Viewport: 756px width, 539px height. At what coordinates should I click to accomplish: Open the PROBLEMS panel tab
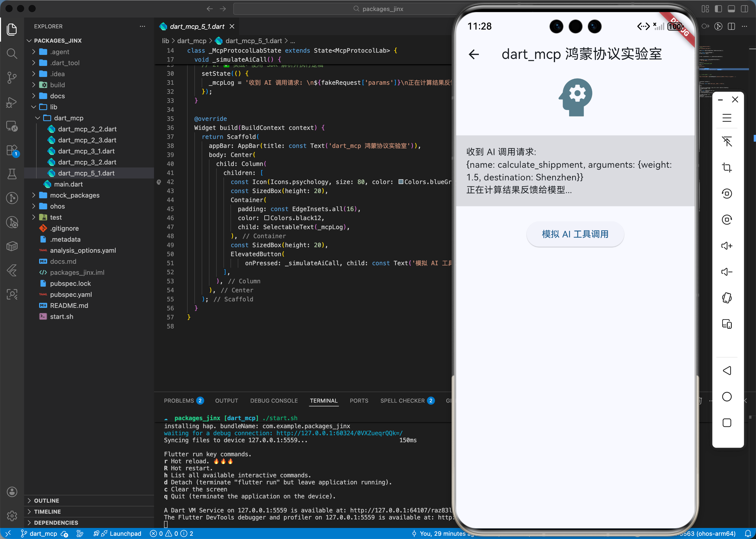coord(179,401)
